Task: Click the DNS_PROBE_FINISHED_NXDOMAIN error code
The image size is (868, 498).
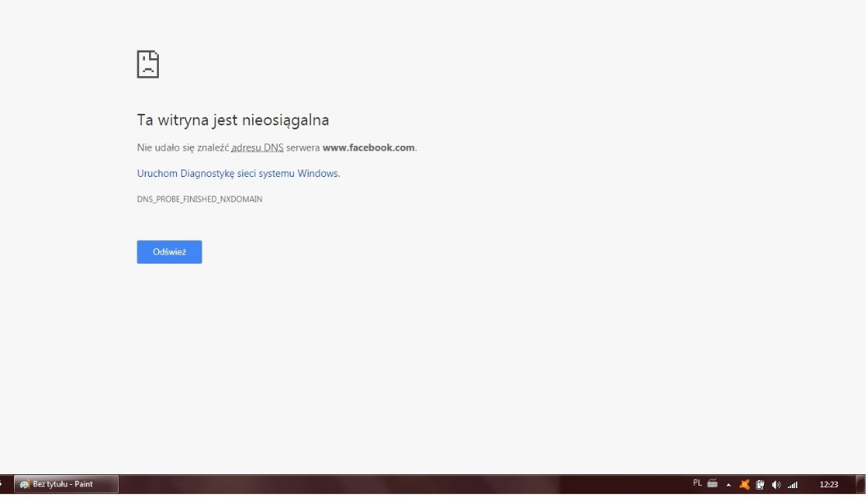Action: point(199,199)
